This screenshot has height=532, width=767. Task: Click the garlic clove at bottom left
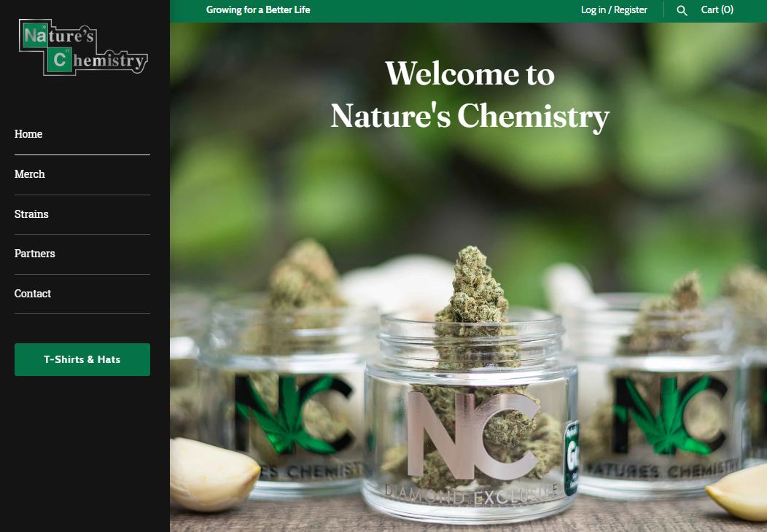click(x=213, y=473)
